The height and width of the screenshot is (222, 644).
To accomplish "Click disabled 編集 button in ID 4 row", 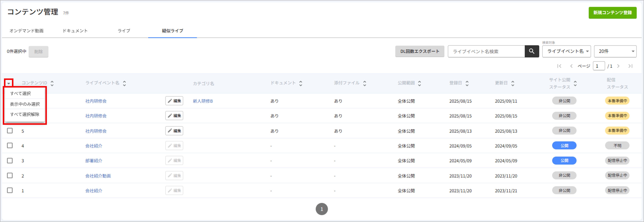I will tap(174, 146).
